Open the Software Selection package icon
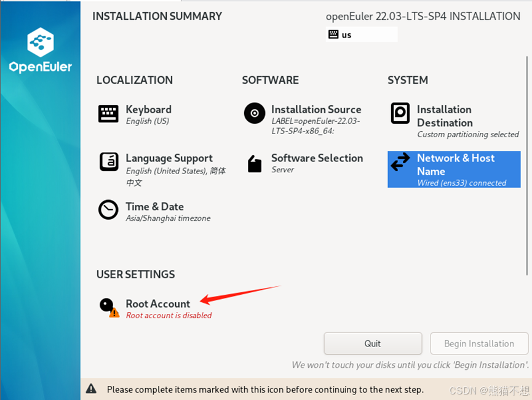This screenshot has width=532, height=400. pos(255,164)
